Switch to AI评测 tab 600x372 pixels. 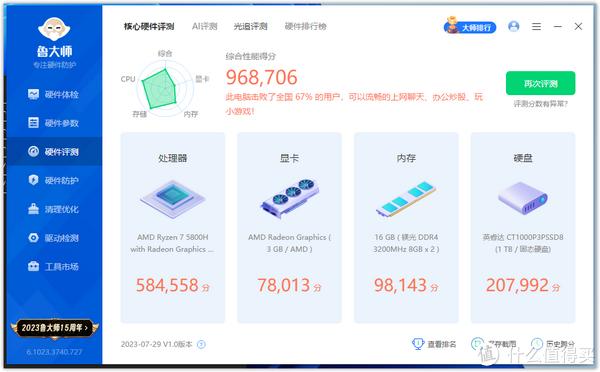tap(205, 26)
